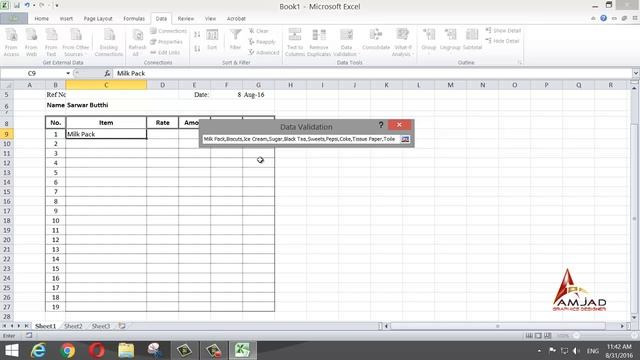Viewport: 640px width, 360px height.
Task: Open Data Validation dialog help
Action: [x=381, y=125]
